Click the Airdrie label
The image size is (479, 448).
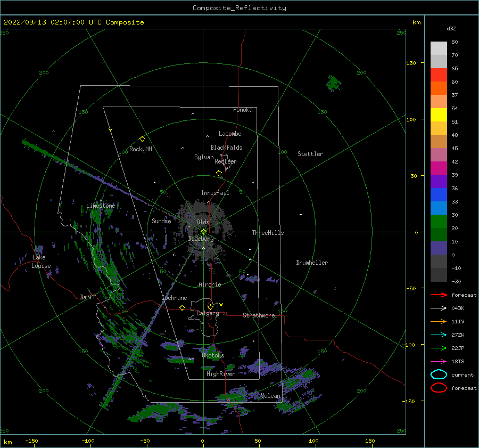tap(210, 284)
